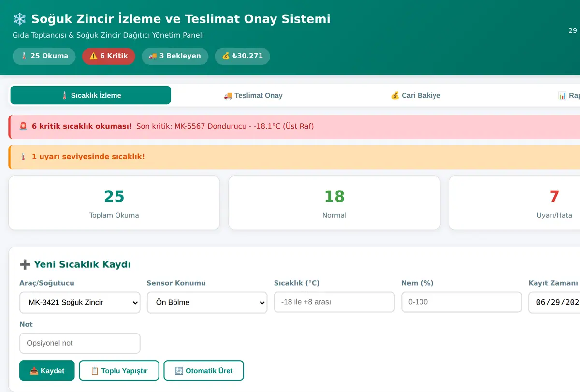Open the Cari Bakiye tab
The image size is (580, 392).
click(x=416, y=95)
